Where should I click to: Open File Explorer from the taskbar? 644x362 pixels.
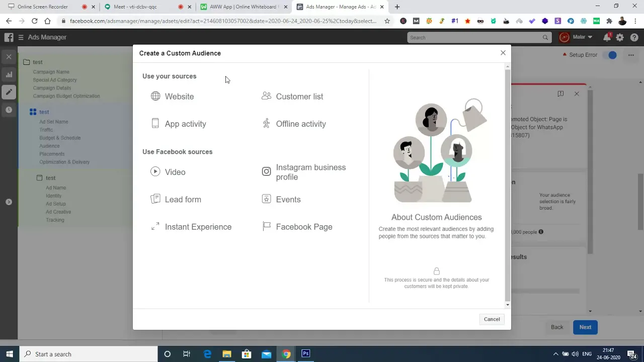[227, 354]
